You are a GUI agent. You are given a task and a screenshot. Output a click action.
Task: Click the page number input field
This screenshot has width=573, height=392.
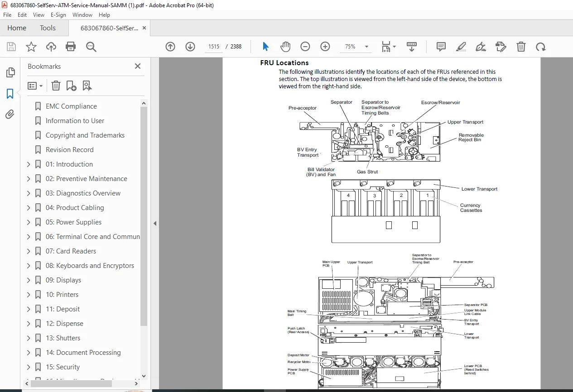point(213,47)
